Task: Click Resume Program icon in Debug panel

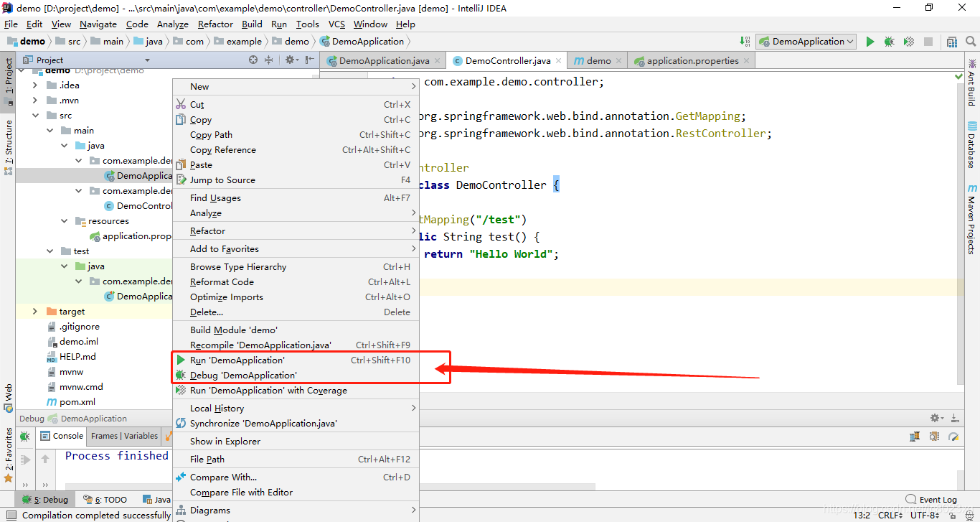Action: pos(25,460)
